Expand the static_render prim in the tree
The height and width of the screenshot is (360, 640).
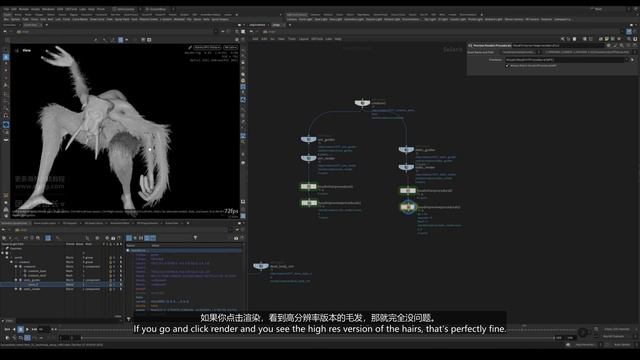(x=16, y=289)
